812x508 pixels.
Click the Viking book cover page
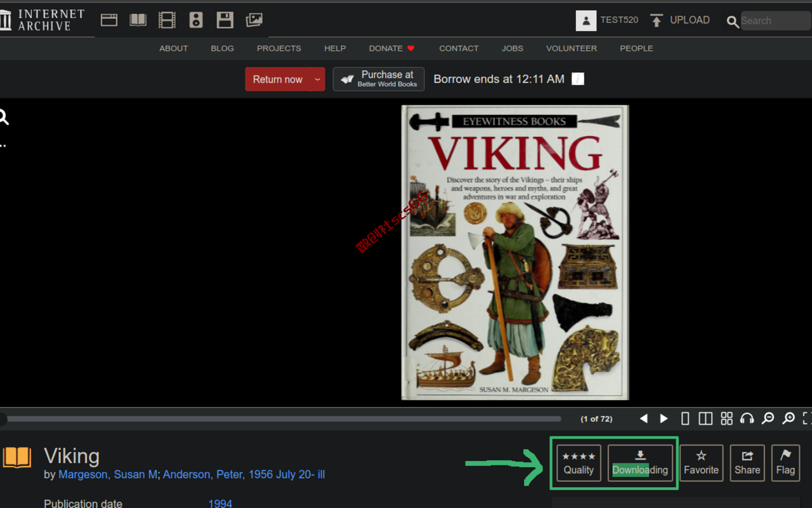click(x=515, y=253)
